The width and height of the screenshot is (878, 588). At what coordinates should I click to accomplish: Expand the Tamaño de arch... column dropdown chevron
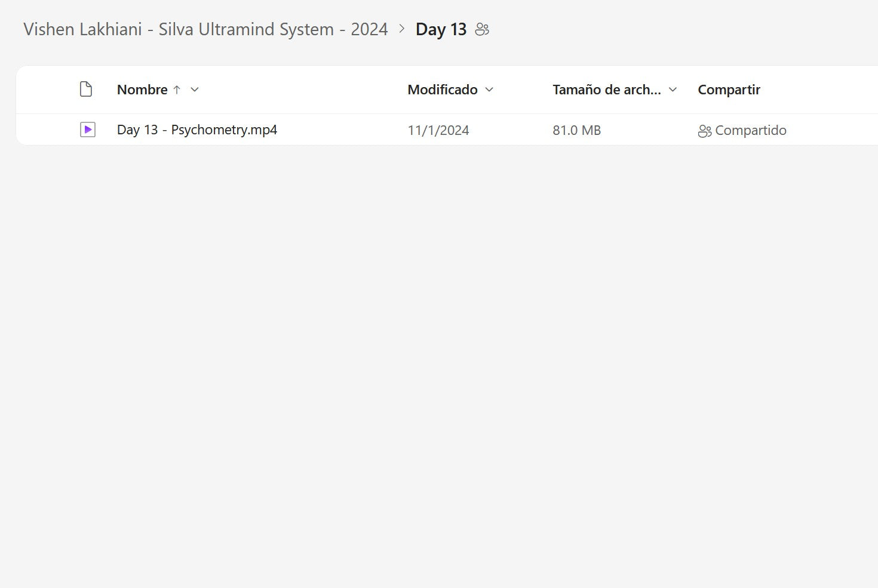tap(673, 90)
